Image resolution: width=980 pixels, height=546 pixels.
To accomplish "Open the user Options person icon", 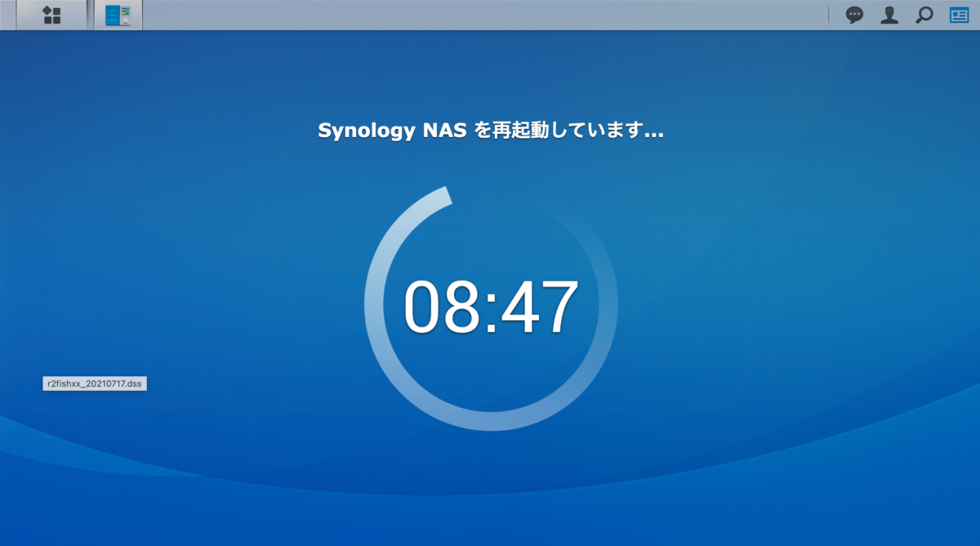I will click(889, 15).
